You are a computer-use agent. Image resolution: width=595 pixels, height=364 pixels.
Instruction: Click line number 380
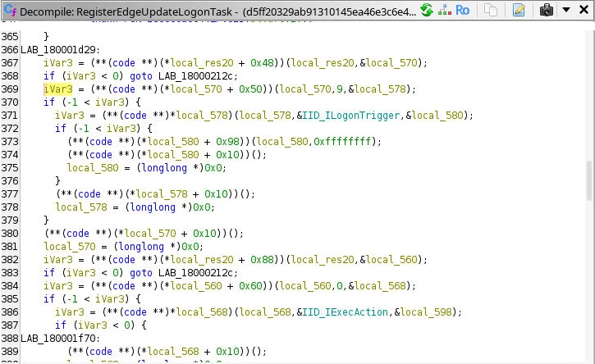[10, 234]
